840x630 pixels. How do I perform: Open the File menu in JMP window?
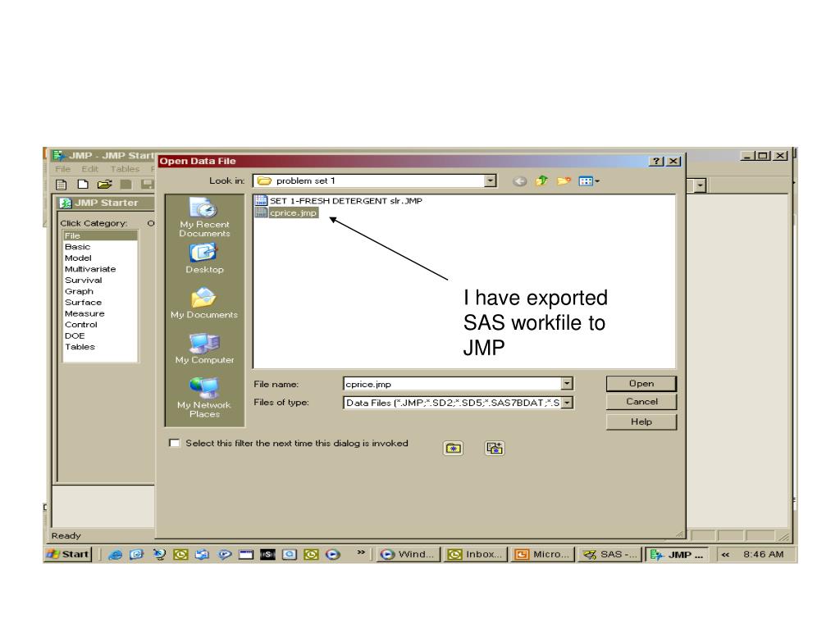click(62, 169)
